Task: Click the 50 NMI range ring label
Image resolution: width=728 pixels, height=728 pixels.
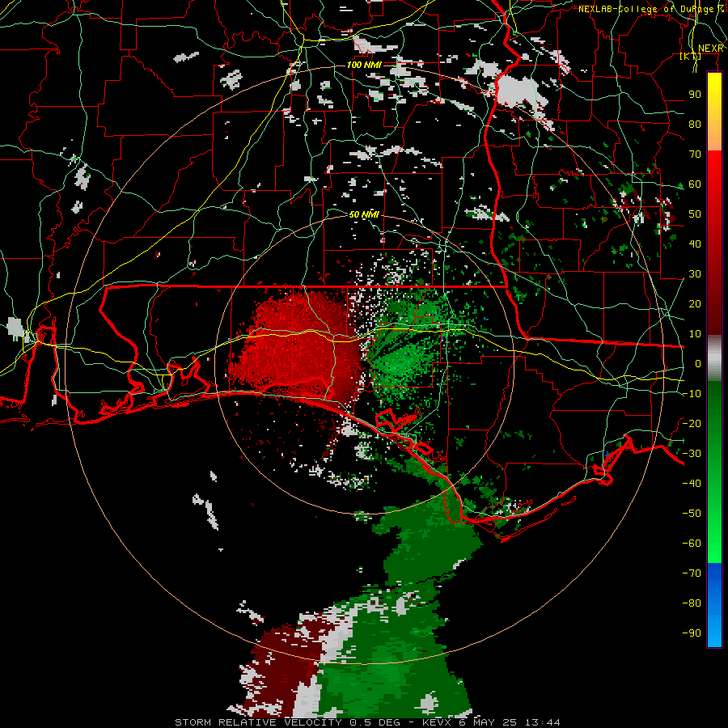Action: point(364,214)
